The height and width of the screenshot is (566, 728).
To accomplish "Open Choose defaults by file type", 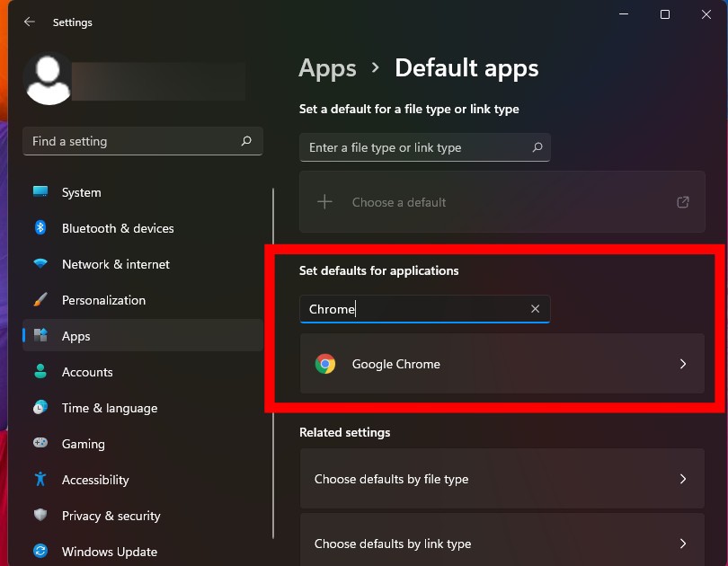I will [x=502, y=478].
